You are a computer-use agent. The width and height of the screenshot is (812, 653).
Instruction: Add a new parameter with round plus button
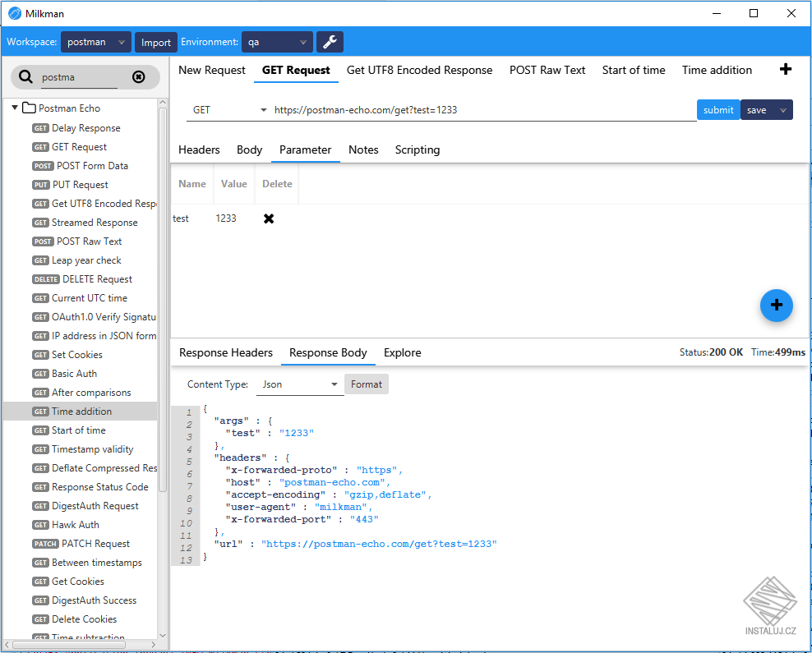point(776,306)
